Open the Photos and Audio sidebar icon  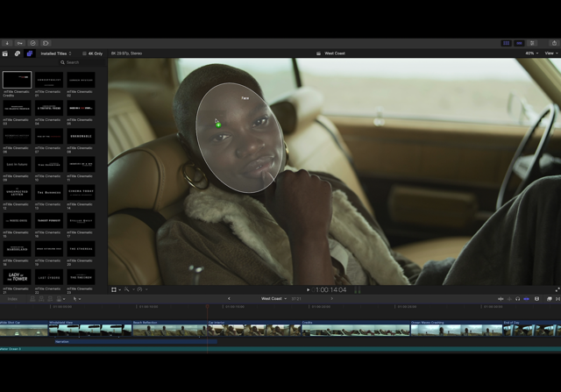coord(18,53)
